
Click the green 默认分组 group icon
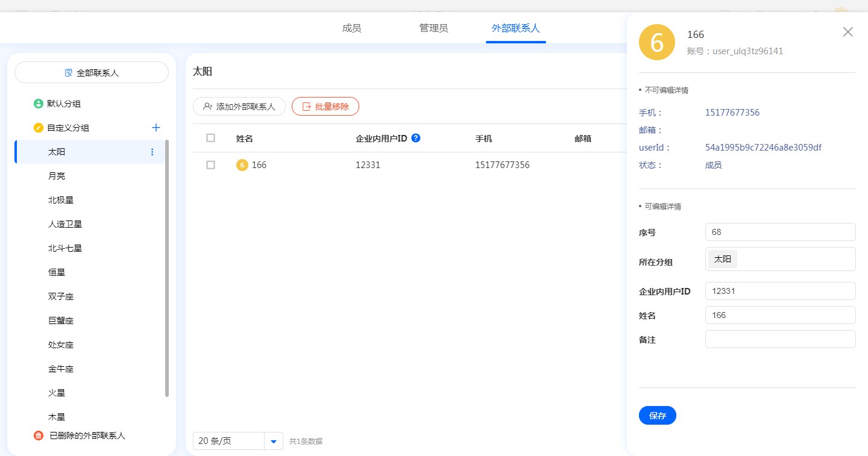[x=39, y=104]
